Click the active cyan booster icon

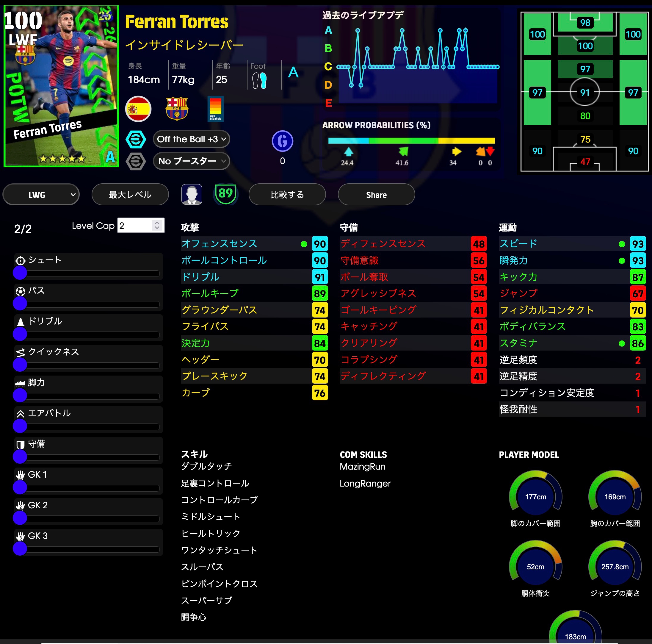click(x=136, y=139)
